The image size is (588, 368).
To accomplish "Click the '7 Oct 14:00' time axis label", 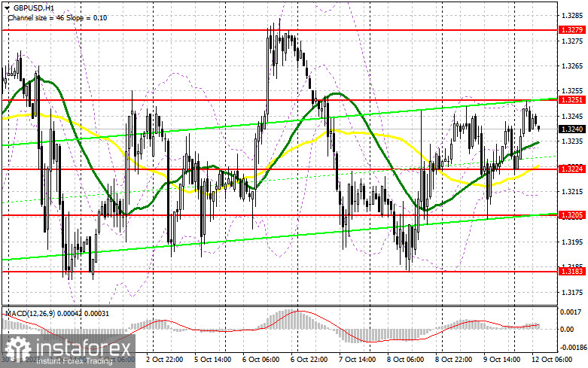I will [x=357, y=360].
